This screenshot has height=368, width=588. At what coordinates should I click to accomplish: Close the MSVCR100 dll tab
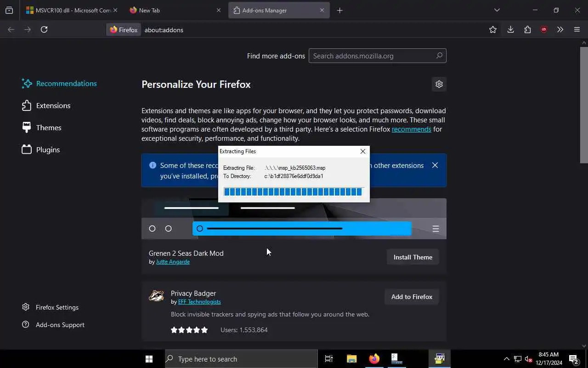tap(115, 10)
